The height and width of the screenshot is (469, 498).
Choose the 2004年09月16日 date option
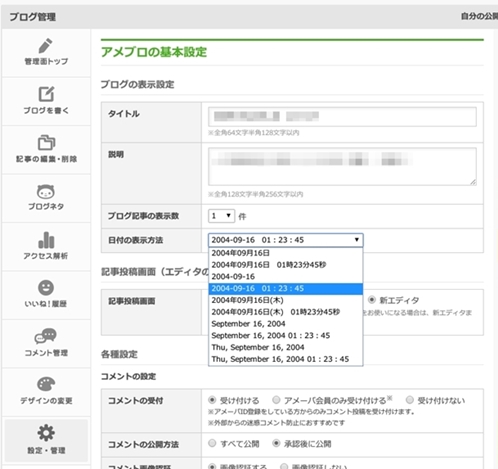click(x=286, y=253)
